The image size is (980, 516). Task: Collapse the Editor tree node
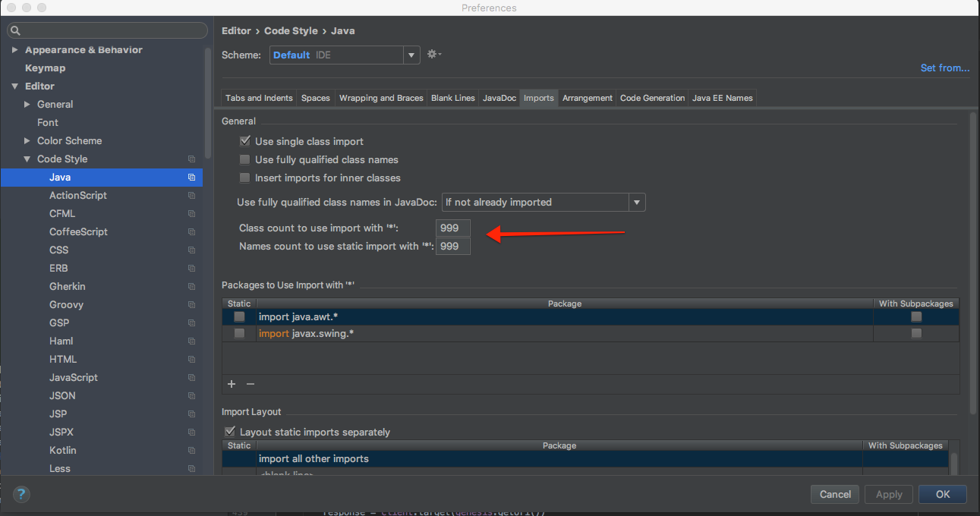(x=14, y=87)
